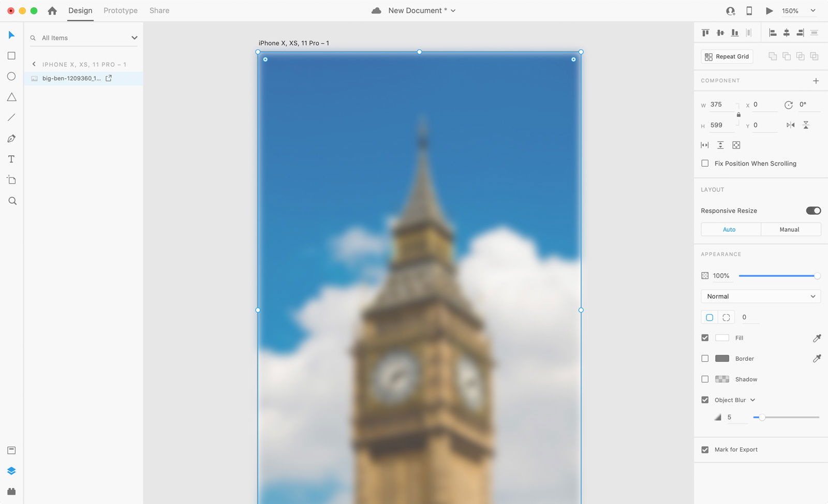
Task: Select the Pen tool
Action: [11, 139]
